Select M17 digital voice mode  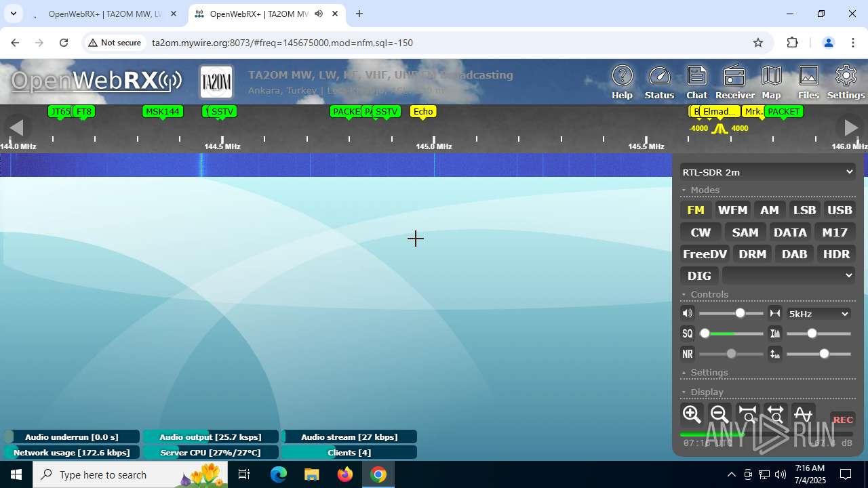click(x=835, y=232)
